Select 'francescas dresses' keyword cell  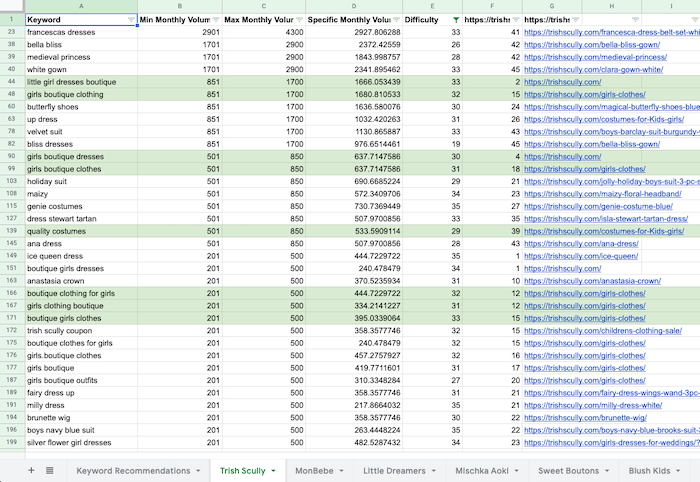(81, 32)
